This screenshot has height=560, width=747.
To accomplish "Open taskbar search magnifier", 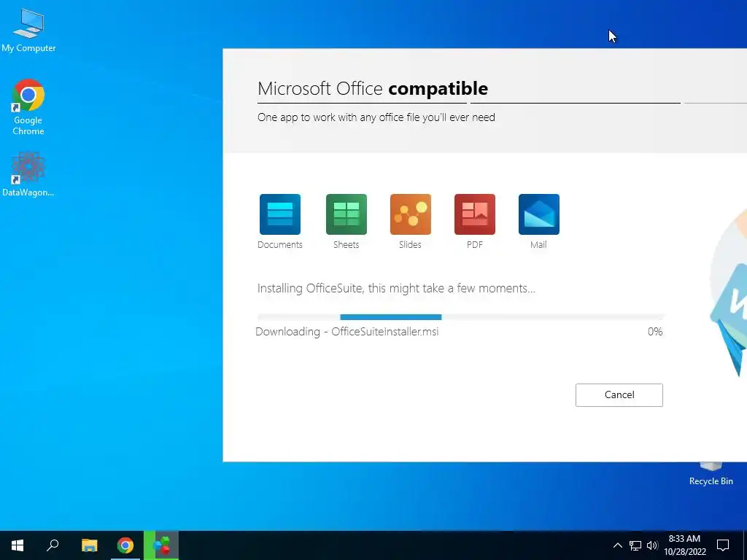I will point(53,545).
